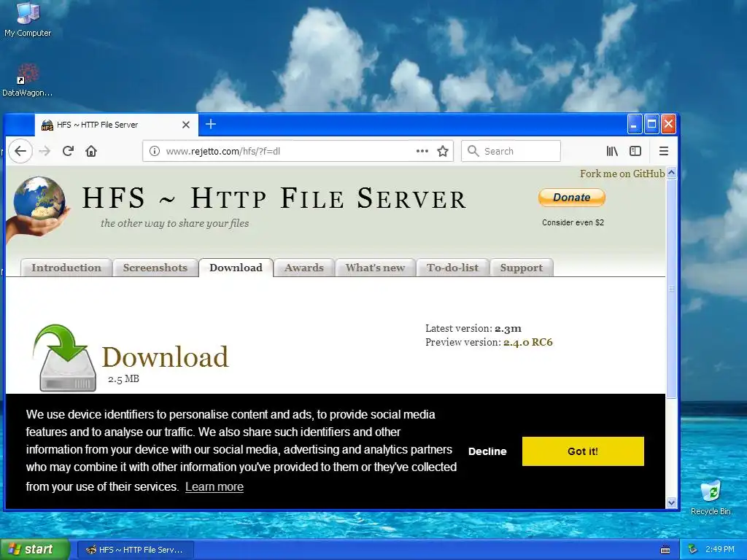Go back using the browser back arrow
Viewport: 747px width, 560px height.
click(x=20, y=152)
